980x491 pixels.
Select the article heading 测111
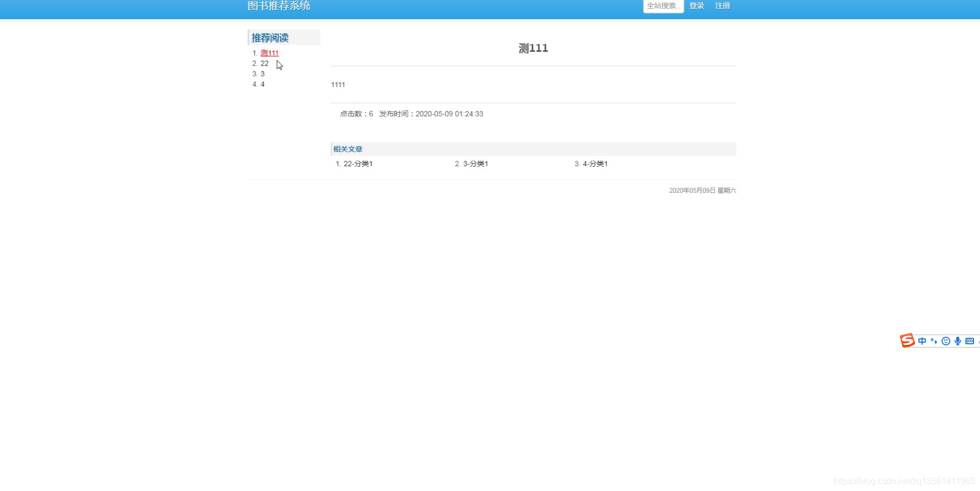[534, 48]
